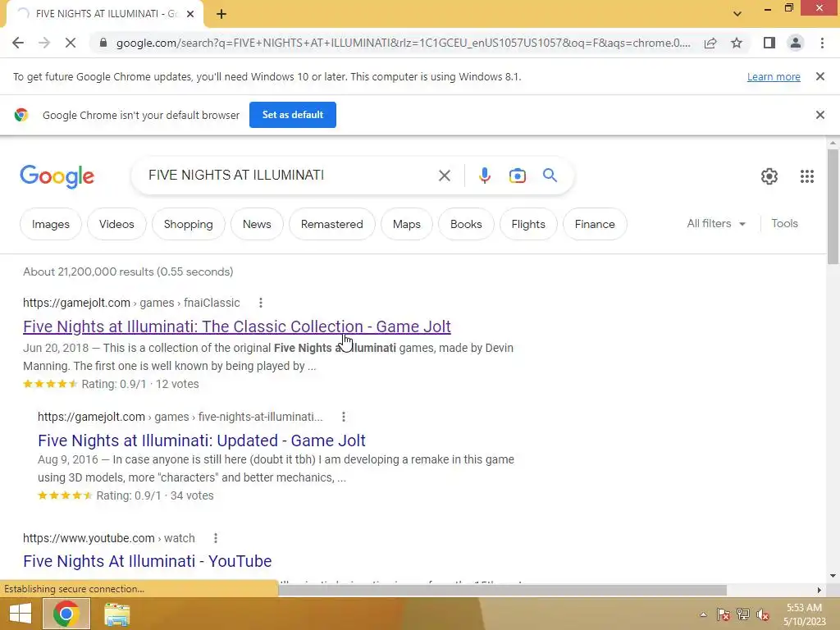Open a new browser tab
The height and width of the screenshot is (630, 840).
coord(221,15)
